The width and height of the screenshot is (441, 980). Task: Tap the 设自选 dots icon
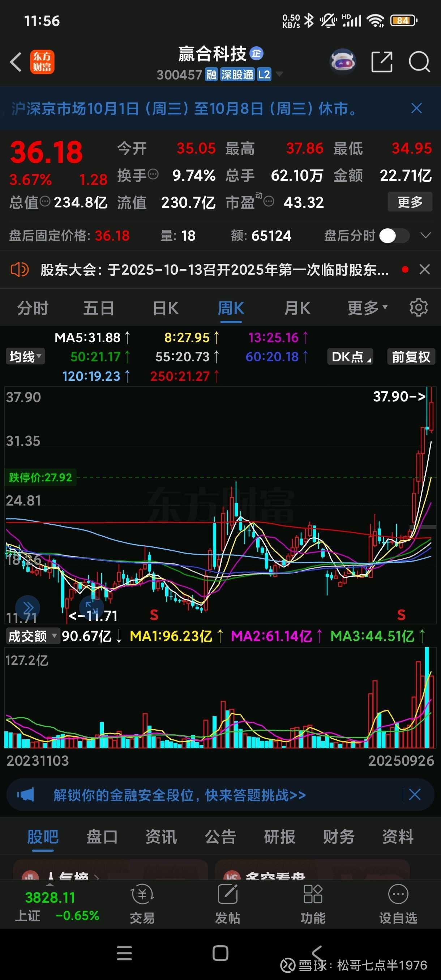pyautogui.click(x=398, y=894)
